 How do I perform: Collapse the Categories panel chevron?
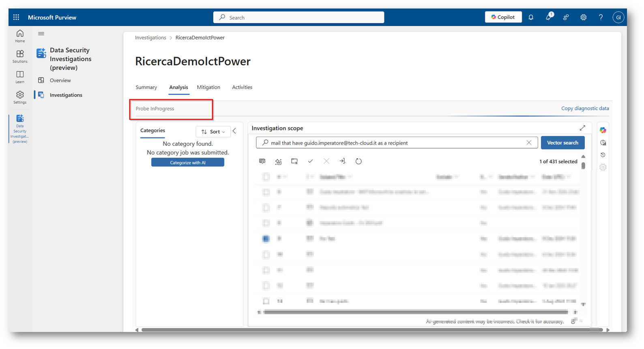(234, 131)
